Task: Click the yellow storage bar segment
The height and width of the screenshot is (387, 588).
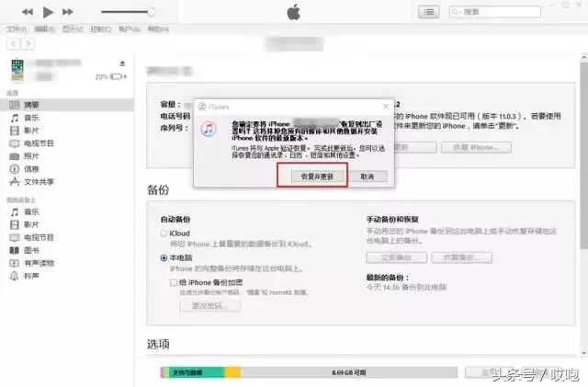Action: pos(232,372)
